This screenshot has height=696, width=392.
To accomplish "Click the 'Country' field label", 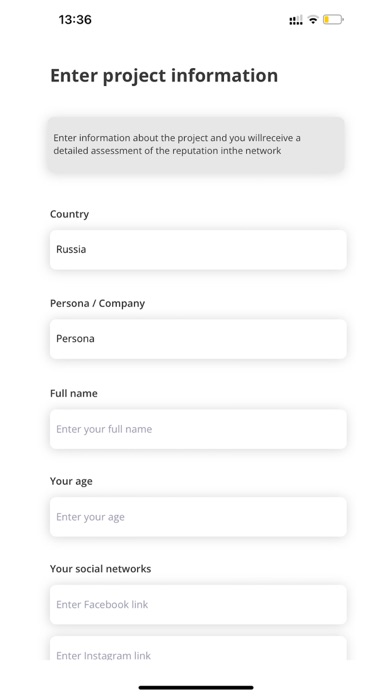I will pos(69,214).
